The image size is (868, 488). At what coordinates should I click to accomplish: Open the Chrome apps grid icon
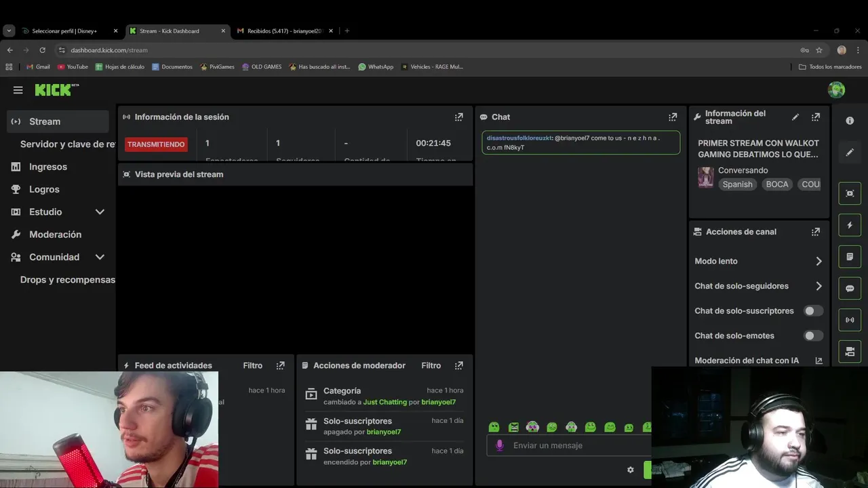[9, 66]
